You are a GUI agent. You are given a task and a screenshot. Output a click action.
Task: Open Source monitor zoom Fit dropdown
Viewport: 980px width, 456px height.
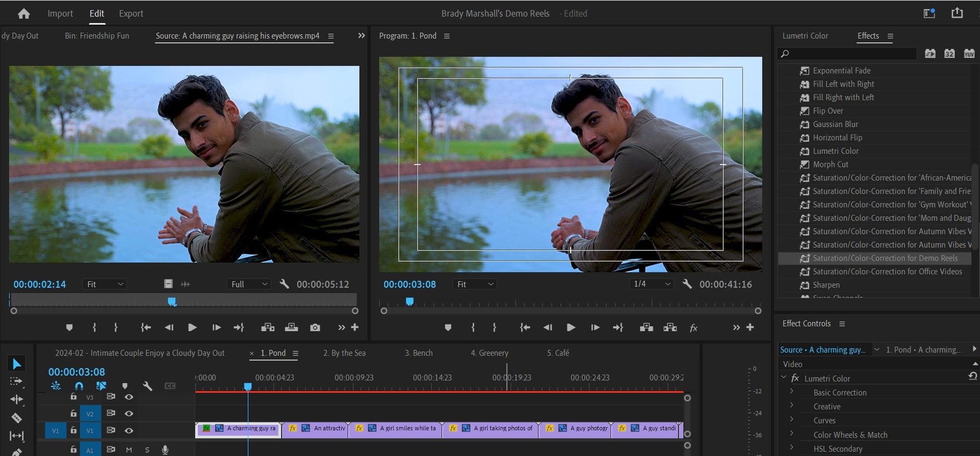(x=105, y=284)
